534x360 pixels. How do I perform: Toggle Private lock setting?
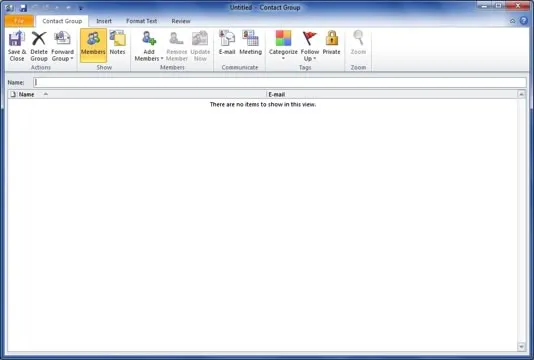click(331, 43)
